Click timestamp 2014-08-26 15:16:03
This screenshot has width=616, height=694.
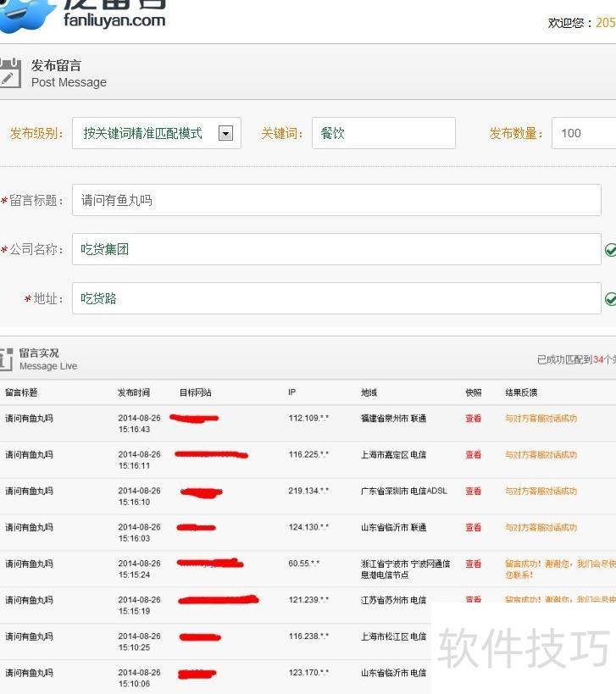[139, 532]
